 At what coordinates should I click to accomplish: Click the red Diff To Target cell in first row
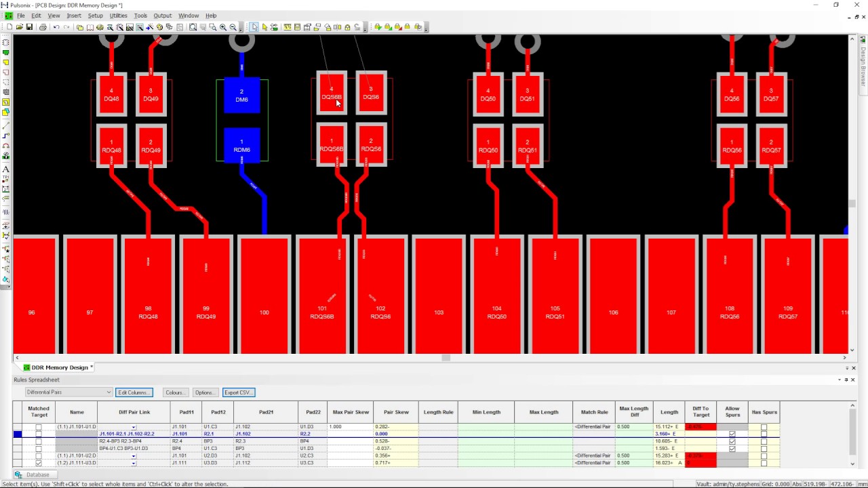point(701,427)
